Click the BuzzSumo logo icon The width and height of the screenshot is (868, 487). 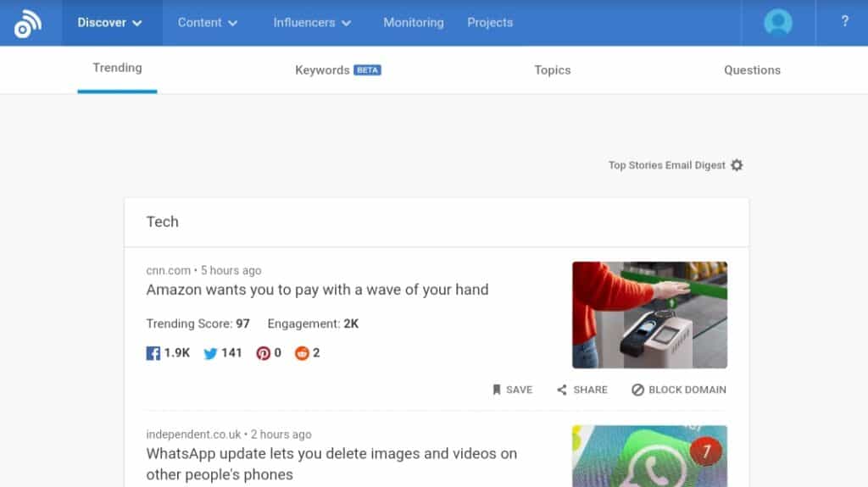tap(28, 23)
